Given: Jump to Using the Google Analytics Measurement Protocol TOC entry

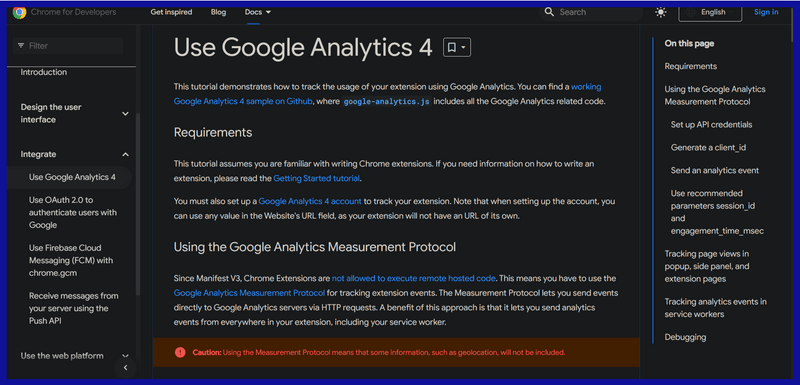Looking at the screenshot, I should [x=715, y=95].
